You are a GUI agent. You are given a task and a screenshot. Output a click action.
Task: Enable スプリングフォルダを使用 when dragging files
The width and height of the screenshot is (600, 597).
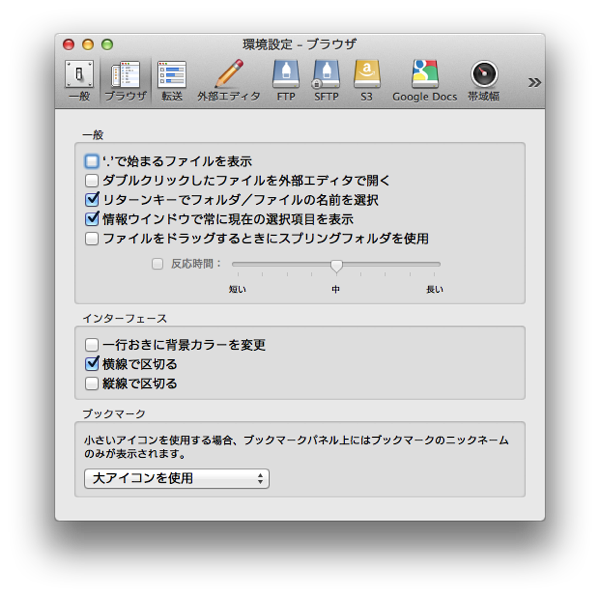tap(92, 238)
